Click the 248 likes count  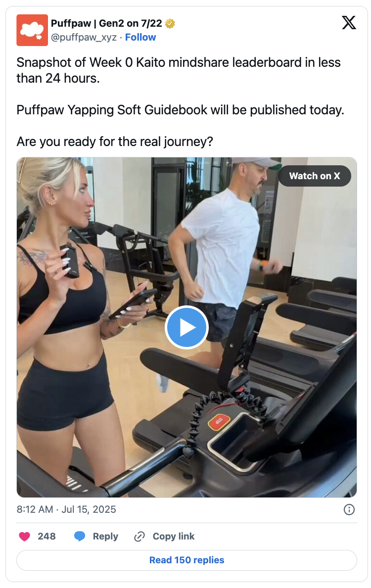point(46,536)
